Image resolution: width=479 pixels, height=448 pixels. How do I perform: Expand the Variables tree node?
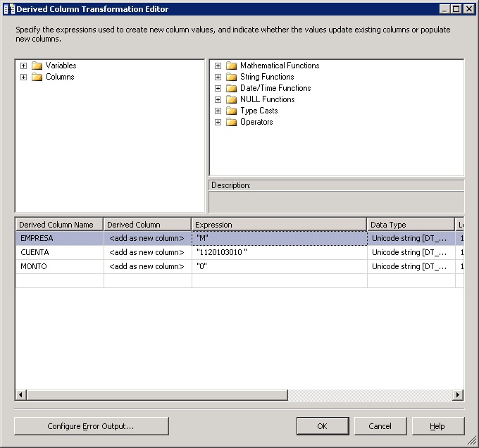click(23, 66)
